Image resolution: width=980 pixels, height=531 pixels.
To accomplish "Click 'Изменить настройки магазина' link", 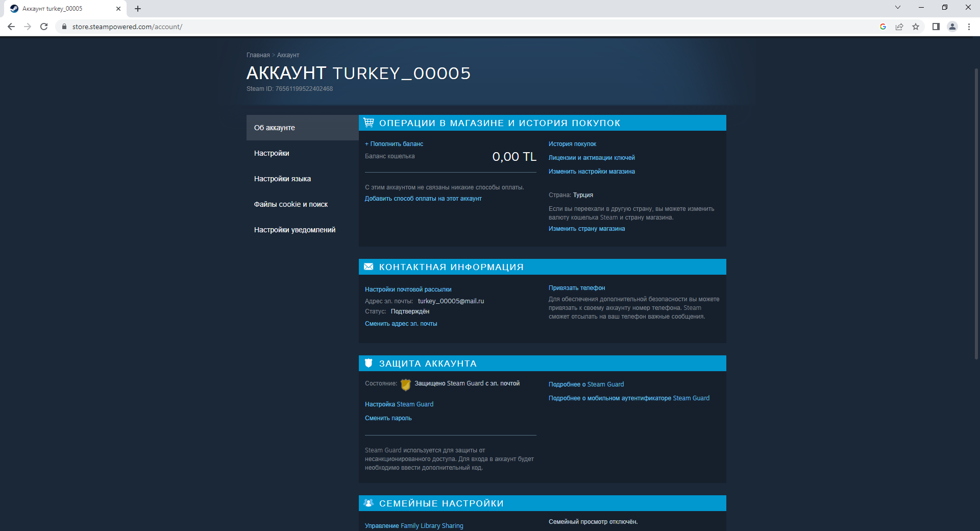I will 592,172.
